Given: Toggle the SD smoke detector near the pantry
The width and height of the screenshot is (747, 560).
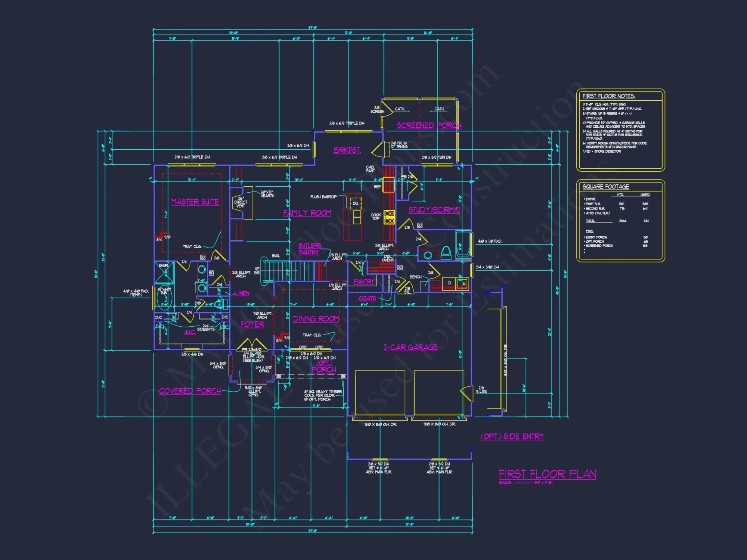Looking at the screenshot, I should pos(400,267).
